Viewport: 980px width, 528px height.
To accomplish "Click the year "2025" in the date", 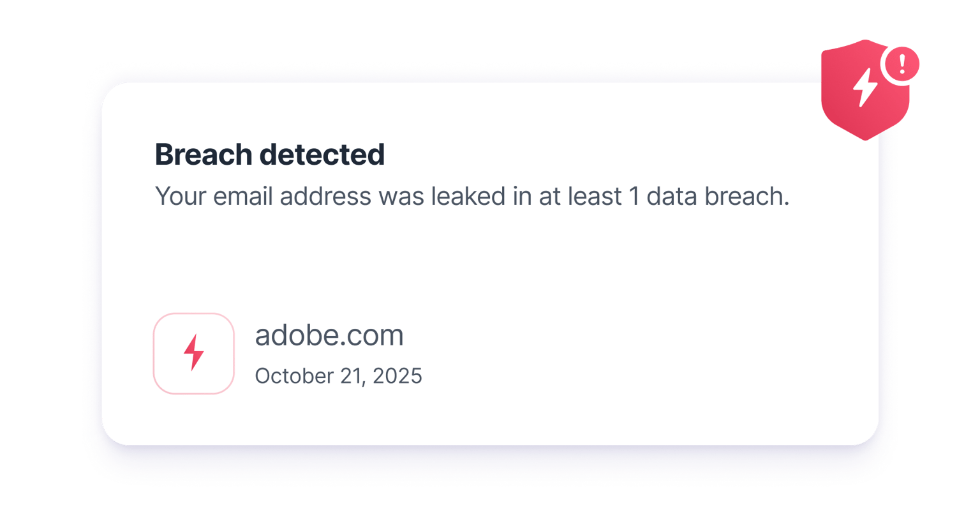I will click(397, 376).
